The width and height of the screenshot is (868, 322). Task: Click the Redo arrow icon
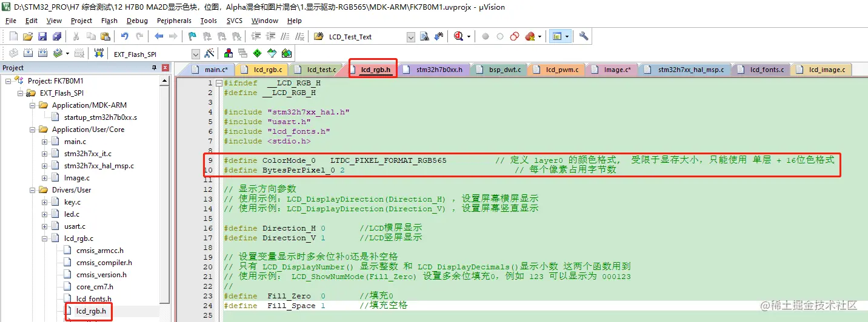click(x=139, y=36)
